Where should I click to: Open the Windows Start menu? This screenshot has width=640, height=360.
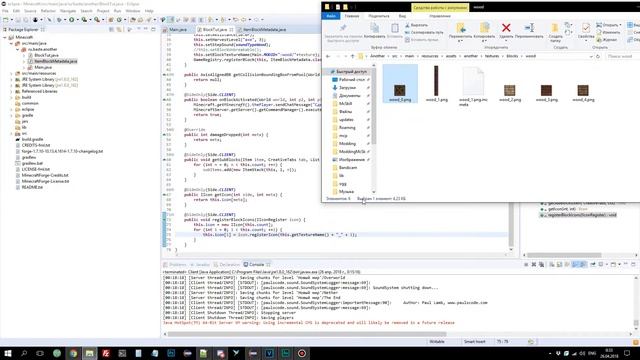click(8, 353)
